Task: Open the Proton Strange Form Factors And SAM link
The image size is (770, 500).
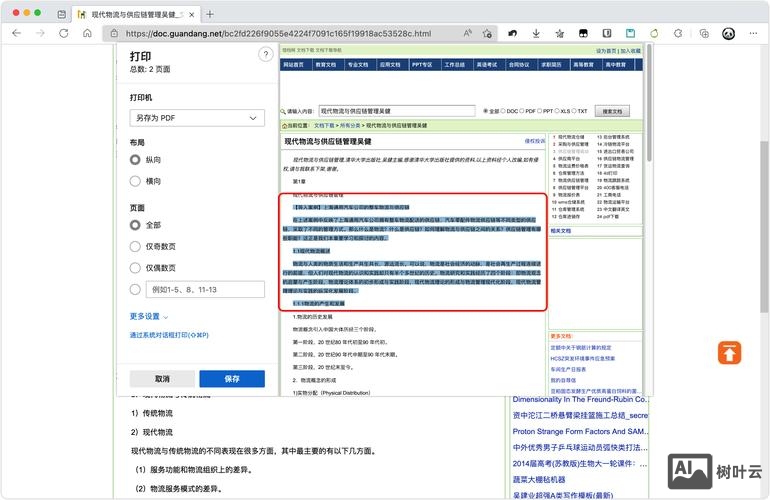Action: click(x=580, y=431)
